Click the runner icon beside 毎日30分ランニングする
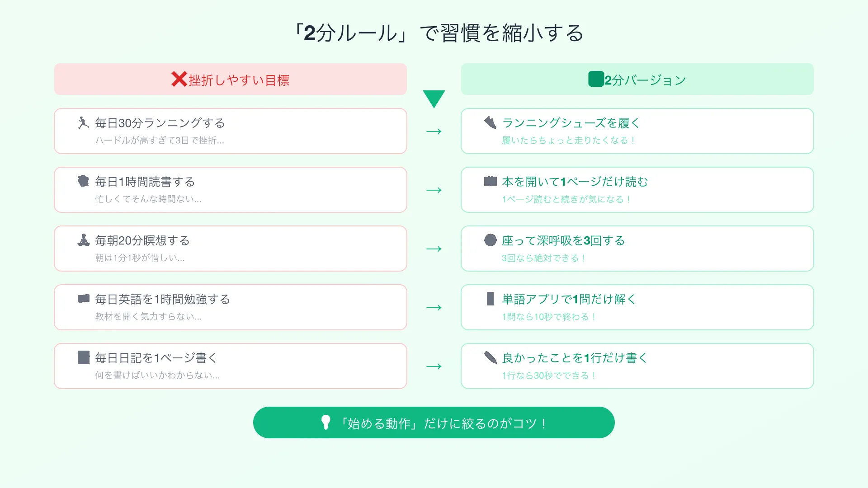This screenshot has width=868, height=488. (x=83, y=123)
